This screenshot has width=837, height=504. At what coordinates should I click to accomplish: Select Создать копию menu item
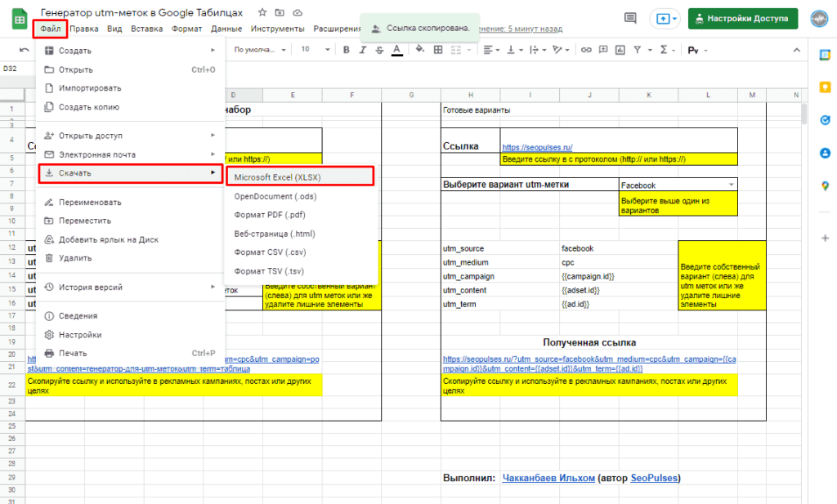[130, 107]
